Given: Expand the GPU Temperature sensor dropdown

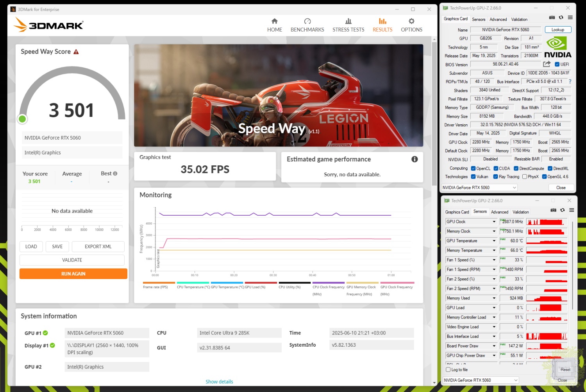Looking at the screenshot, I should [494, 241].
